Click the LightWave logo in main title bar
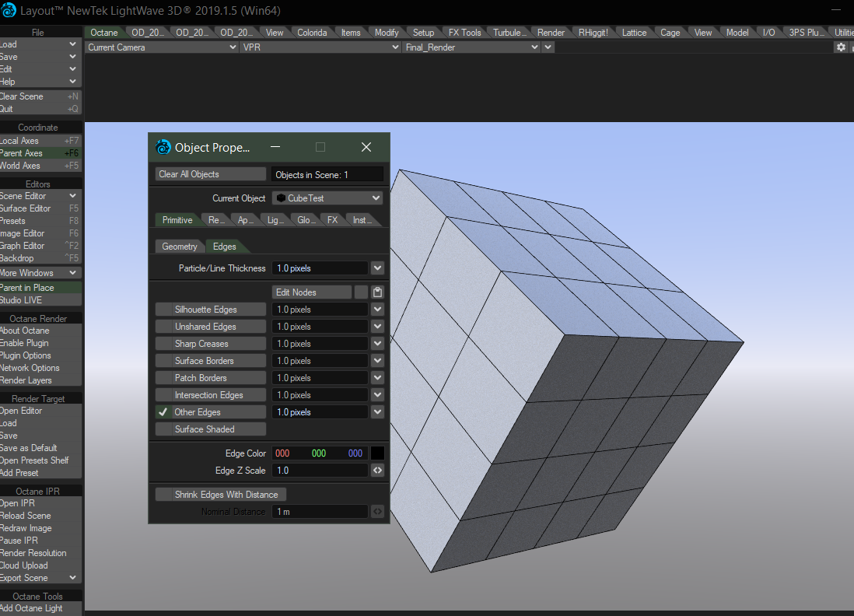 (x=9, y=10)
